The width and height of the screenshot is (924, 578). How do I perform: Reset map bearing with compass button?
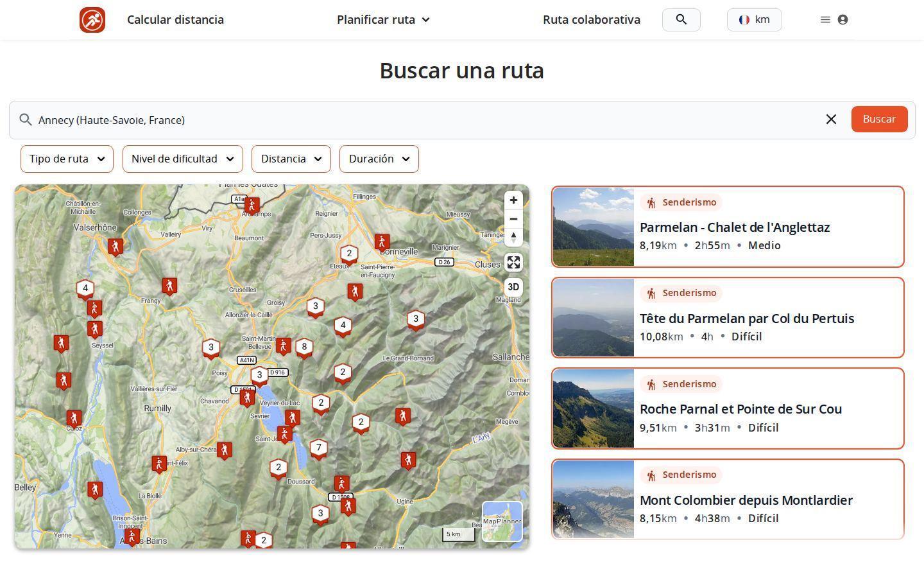coord(513,237)
